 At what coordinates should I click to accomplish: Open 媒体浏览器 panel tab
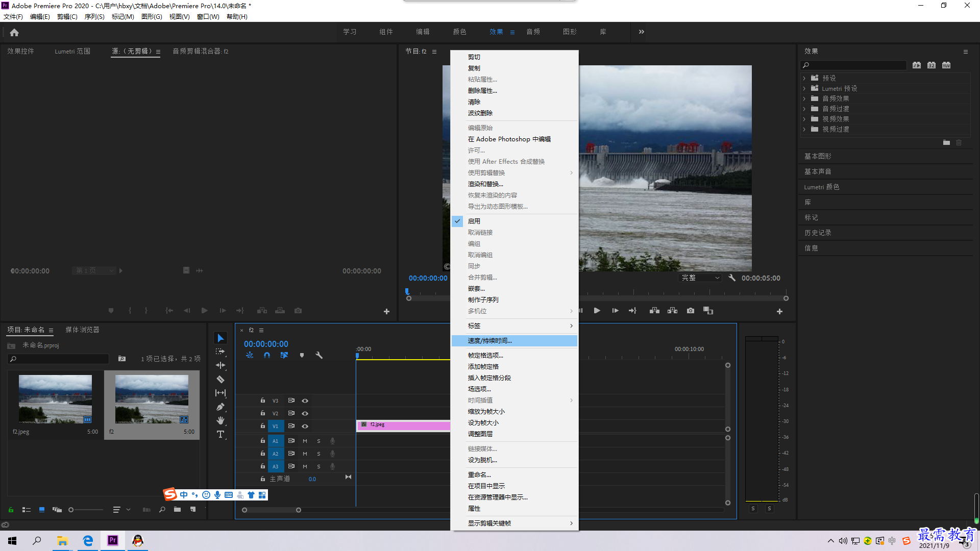82,330
